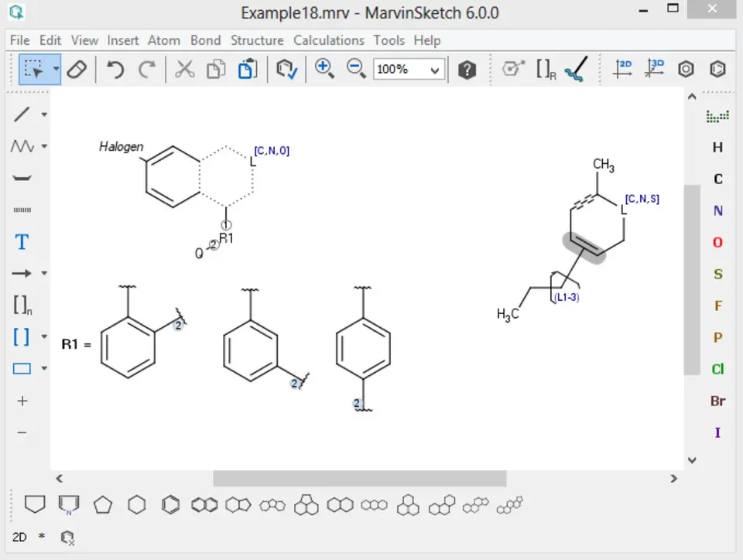Open the File menu
The width and height of the screenshot is (743, 560).
pyautogui.click(x=20, y=40)
